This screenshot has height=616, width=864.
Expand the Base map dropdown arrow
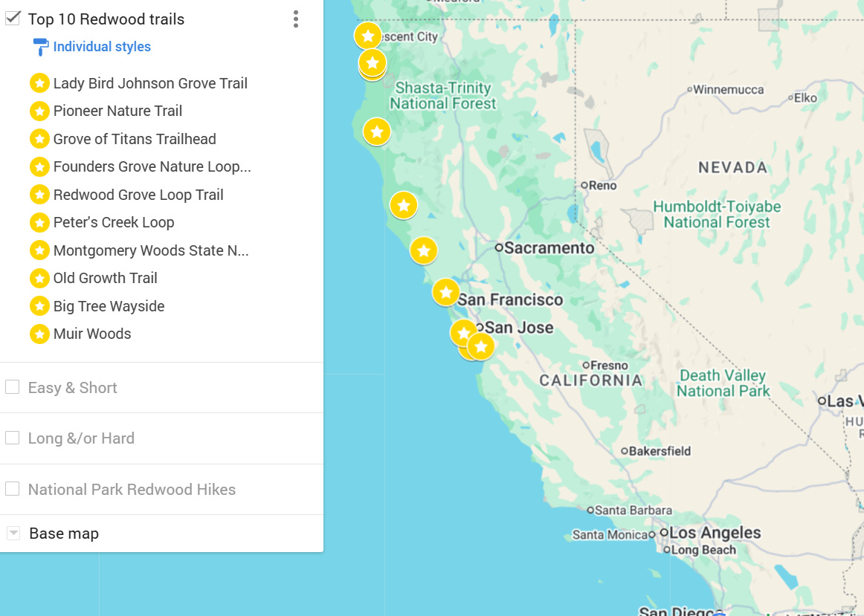(14, 533)
